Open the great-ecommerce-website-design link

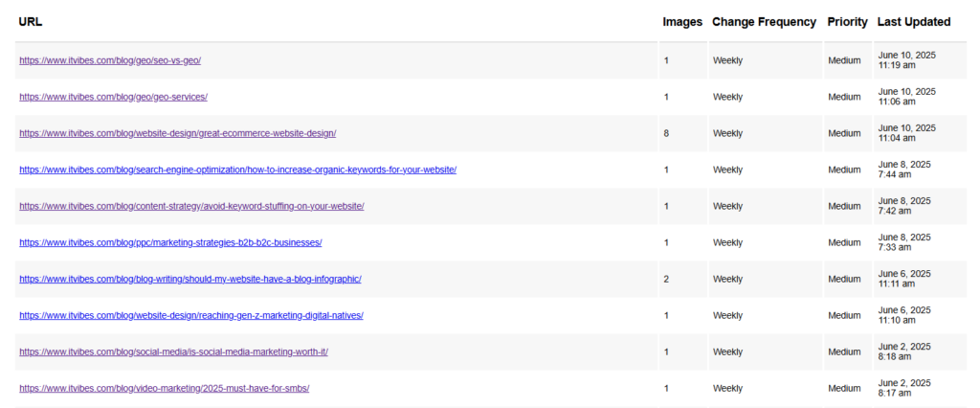tap(177, 133)
